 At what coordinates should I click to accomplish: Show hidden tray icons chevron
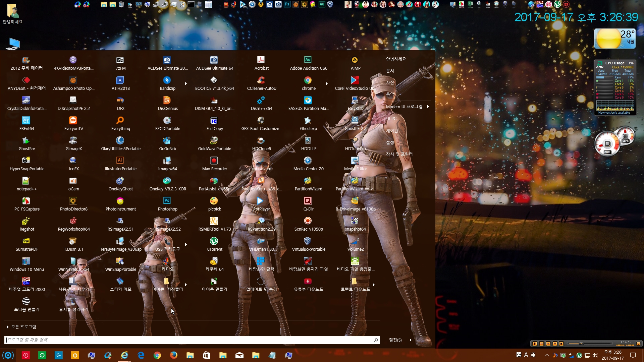[547, 355]
